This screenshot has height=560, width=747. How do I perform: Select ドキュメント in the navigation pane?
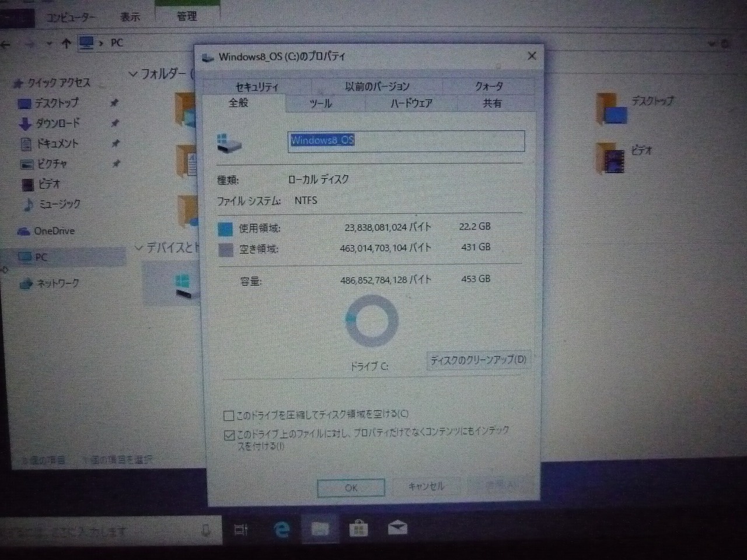point(57,143)
